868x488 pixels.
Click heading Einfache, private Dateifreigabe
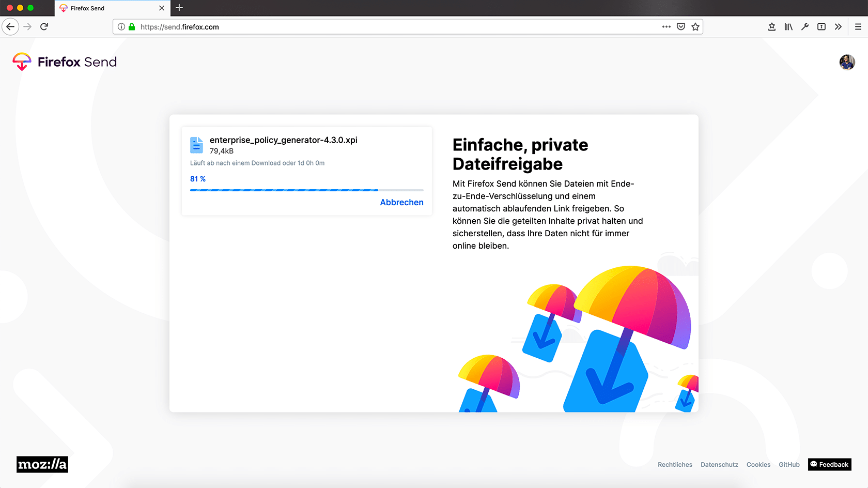[x=520, y=154]
